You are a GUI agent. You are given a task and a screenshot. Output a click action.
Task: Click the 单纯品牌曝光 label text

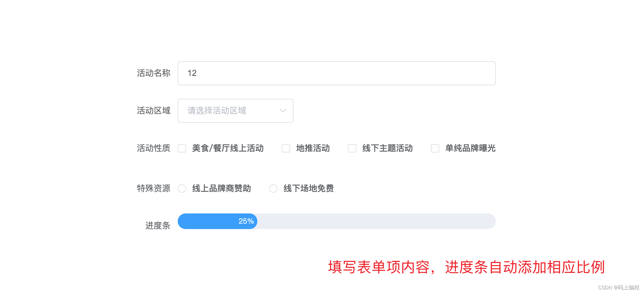tap(470, 148)
